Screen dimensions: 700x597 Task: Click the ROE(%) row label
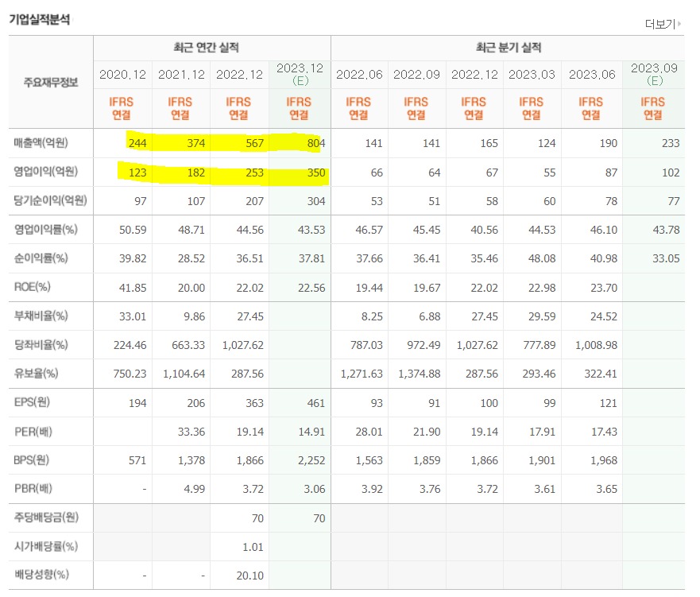[x=33, y=287]
